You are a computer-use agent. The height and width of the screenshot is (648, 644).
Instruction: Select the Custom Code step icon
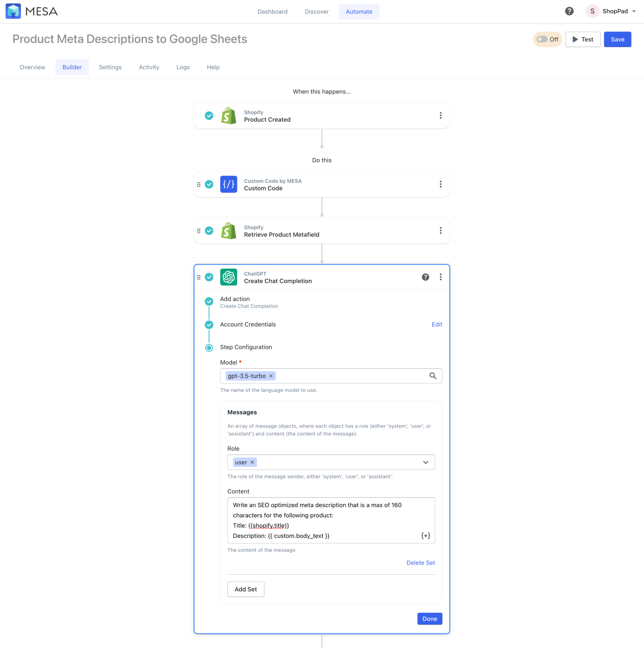pos(228,184)
